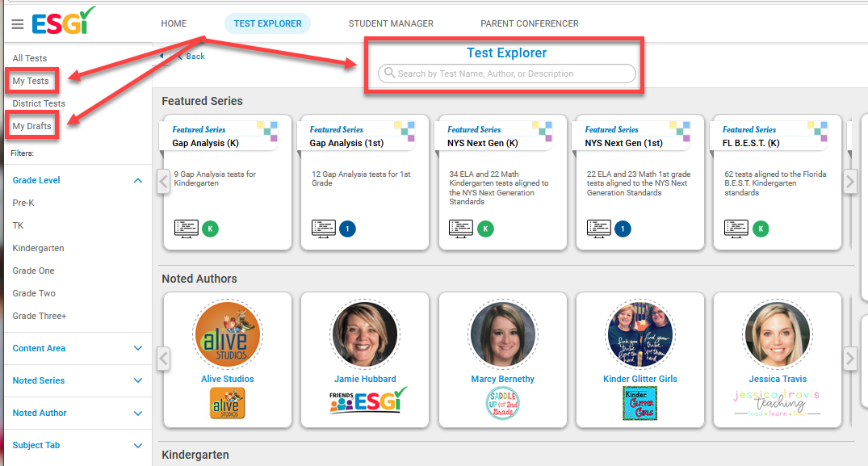
Task: Show District Tests in sidebar
Action: point(39,103)
